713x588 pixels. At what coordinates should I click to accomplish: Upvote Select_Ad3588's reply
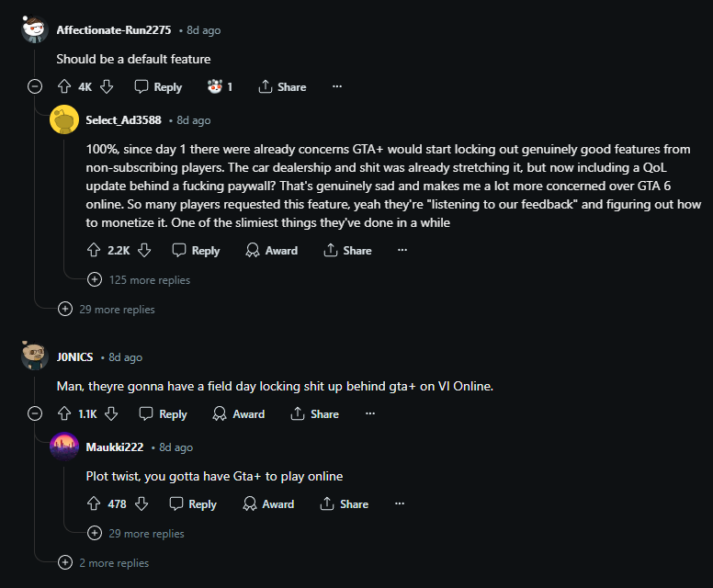pos(93,250)
